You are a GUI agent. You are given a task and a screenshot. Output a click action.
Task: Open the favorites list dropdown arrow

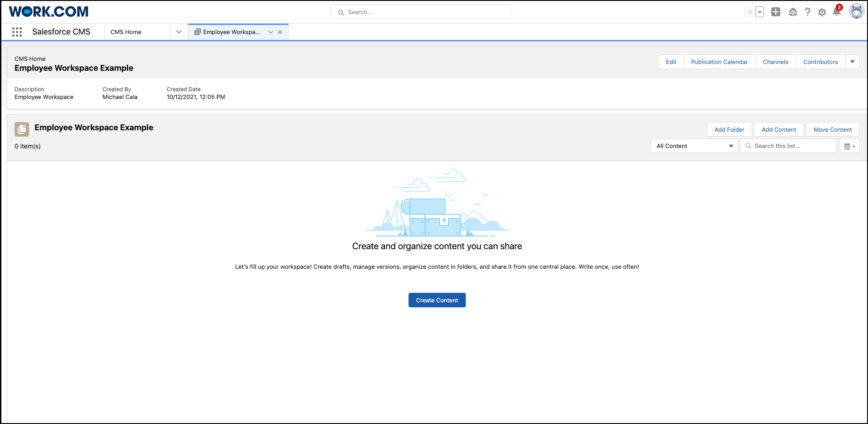(x=760, y=12)
